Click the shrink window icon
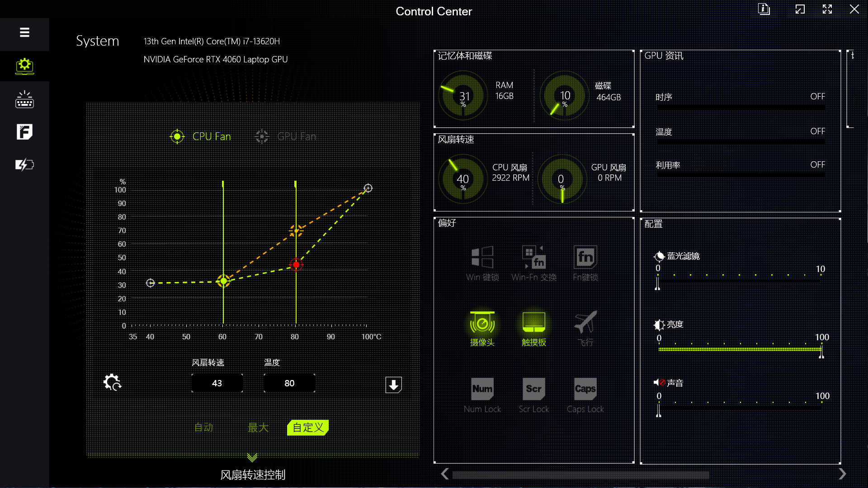The width and height of the screenshot is (868, 488). coord(800,9)
